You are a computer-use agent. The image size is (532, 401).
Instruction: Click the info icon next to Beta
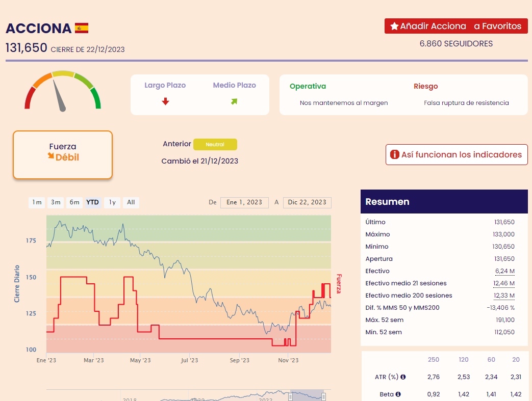point(398,394)
